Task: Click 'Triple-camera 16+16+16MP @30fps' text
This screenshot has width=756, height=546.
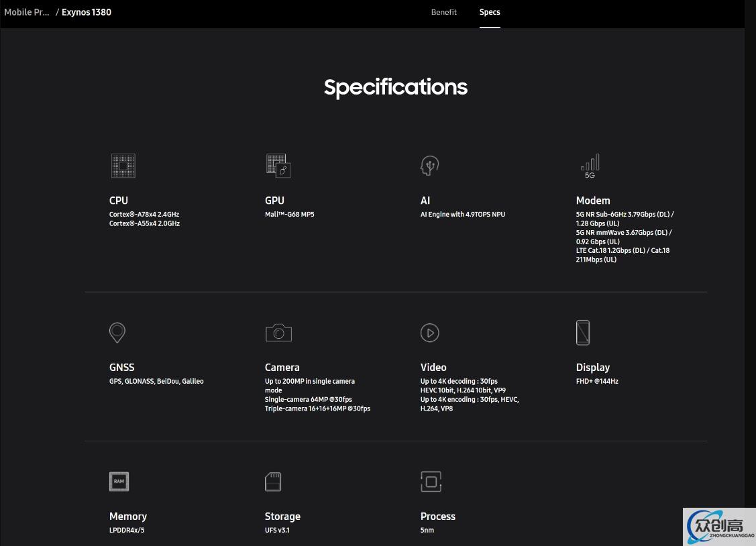Action: 318,408
